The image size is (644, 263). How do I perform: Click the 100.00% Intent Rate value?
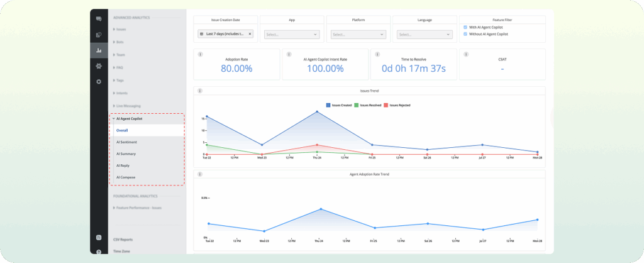325,69
